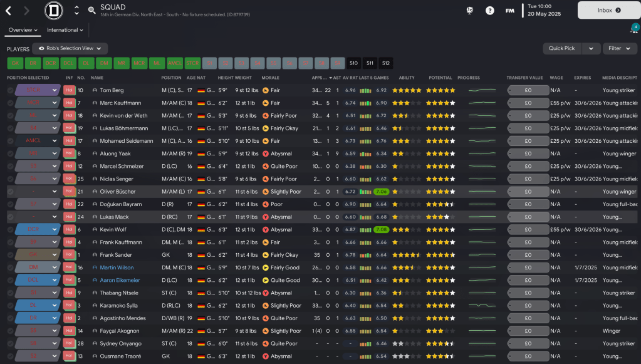Viewport: 641px width, 364px height.
Task: Open the arrow dropdown beside Quick Pick
Action: [590, 48]
